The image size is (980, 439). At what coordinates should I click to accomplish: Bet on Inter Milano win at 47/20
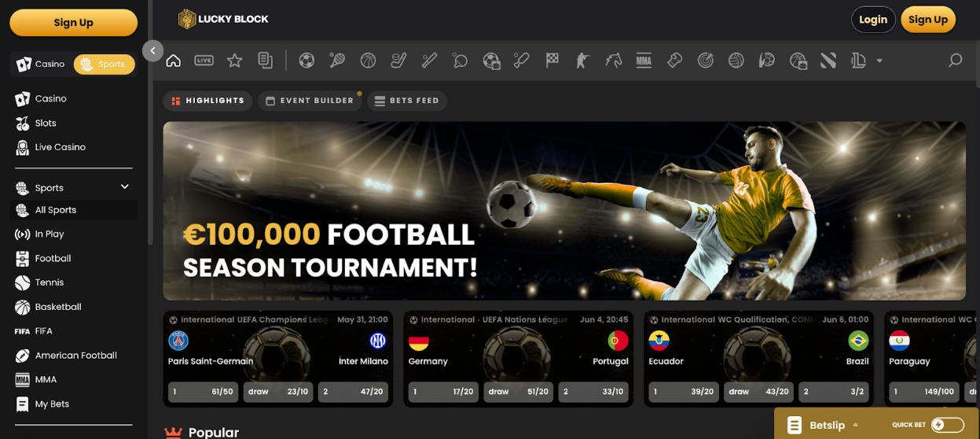(x=353, y=392)
